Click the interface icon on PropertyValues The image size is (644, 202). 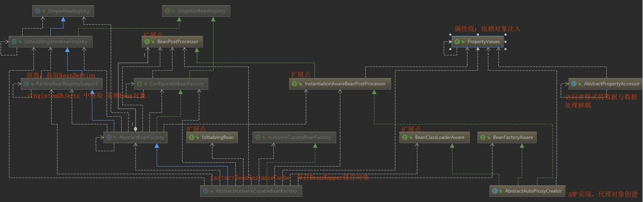click(457, 41)
